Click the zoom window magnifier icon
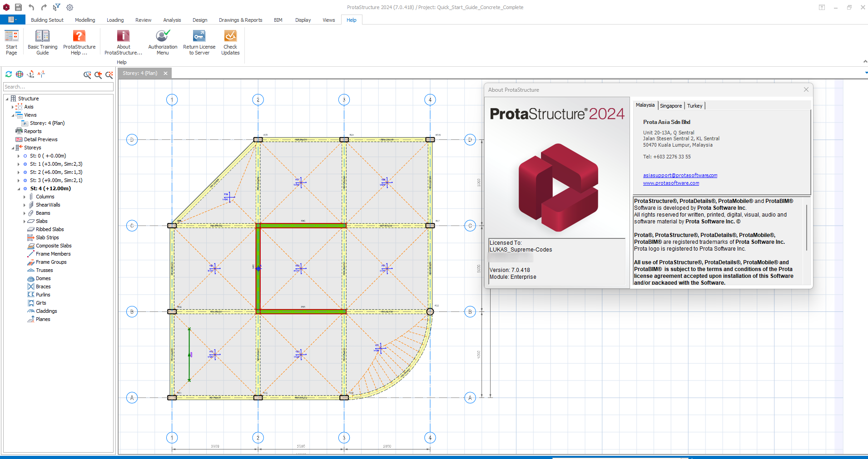The image size is (868, 459). coord(87,75)
